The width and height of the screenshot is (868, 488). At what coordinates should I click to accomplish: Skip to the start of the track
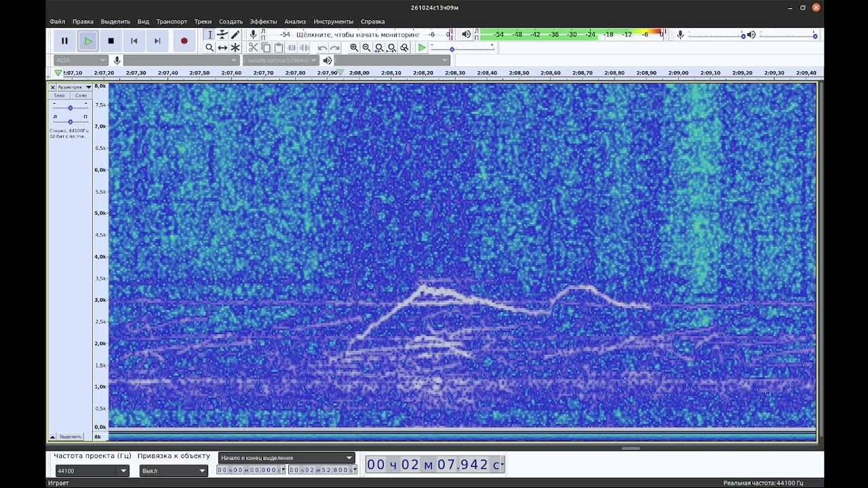tap(134, 41)
